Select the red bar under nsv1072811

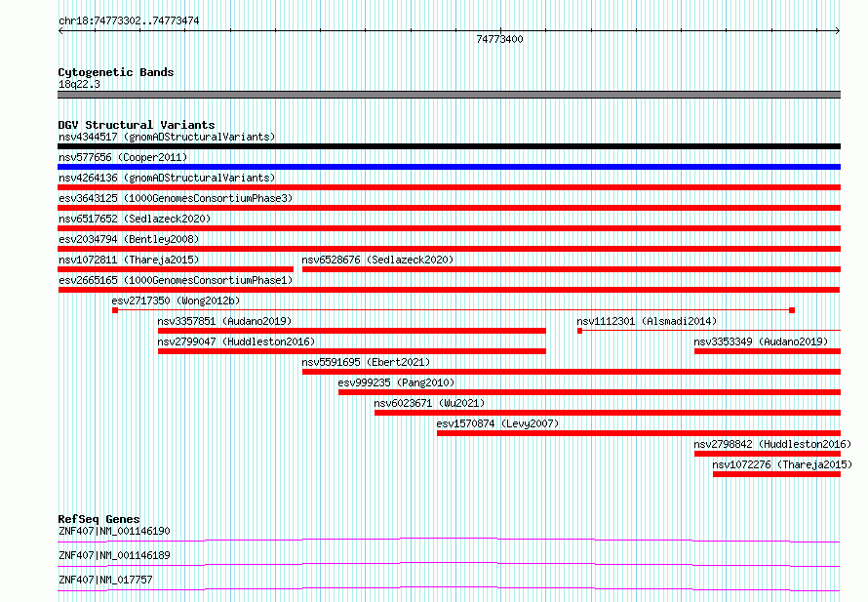click(x=176, y=269)
